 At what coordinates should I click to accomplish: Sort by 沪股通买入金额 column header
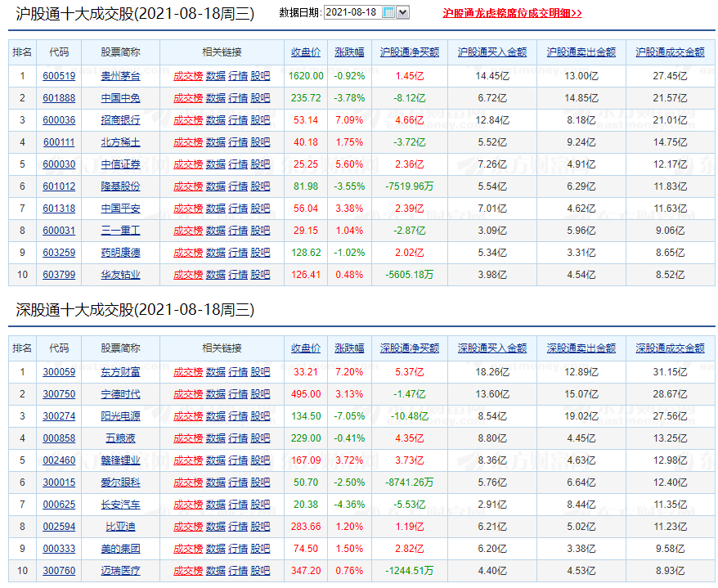492,52
